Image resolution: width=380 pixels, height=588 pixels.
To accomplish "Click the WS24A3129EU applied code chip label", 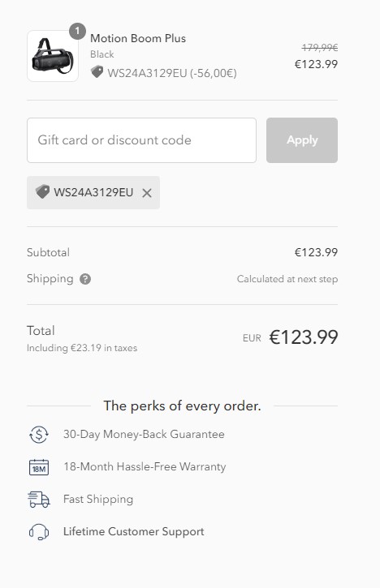I will (93, 192).
